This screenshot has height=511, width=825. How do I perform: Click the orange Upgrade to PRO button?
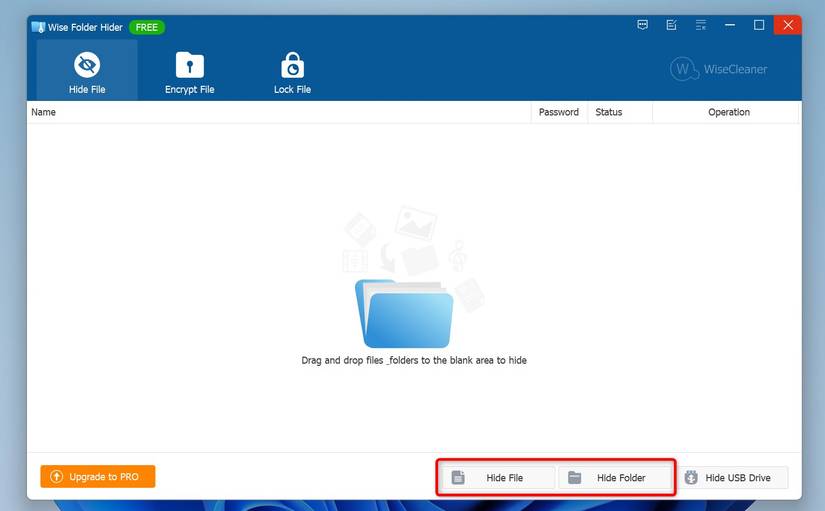(98, 477)
